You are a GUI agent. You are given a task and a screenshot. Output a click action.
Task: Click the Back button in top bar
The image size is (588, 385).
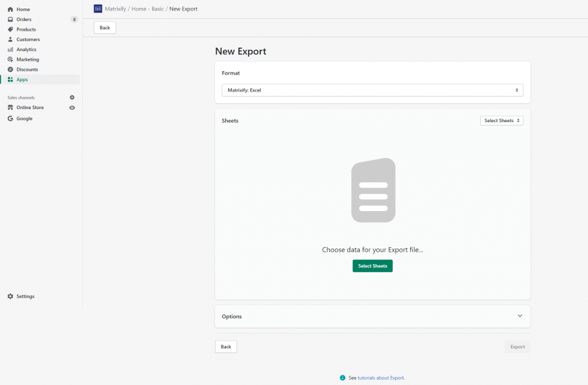(105, 27)
